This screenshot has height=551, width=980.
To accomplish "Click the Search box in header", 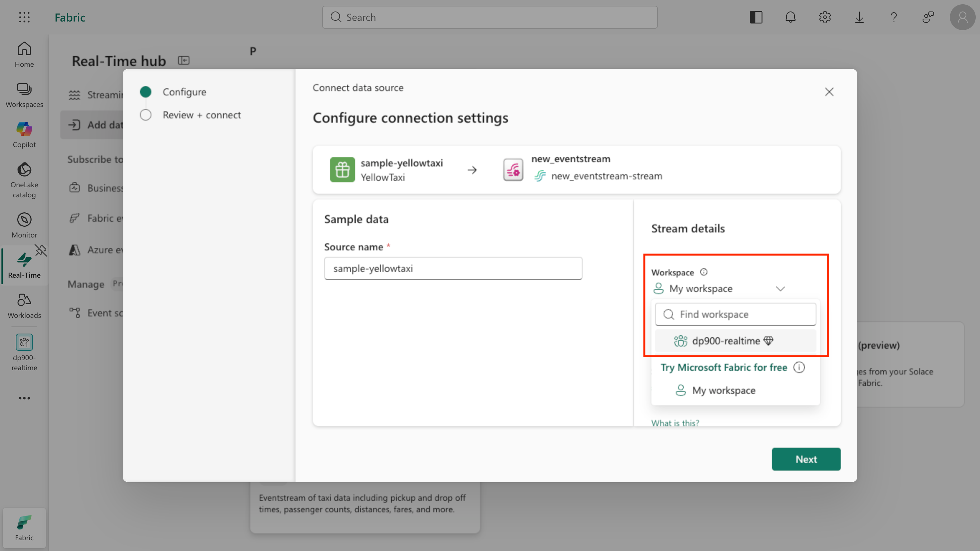I will pyautogui.click(x=490, y=17).
